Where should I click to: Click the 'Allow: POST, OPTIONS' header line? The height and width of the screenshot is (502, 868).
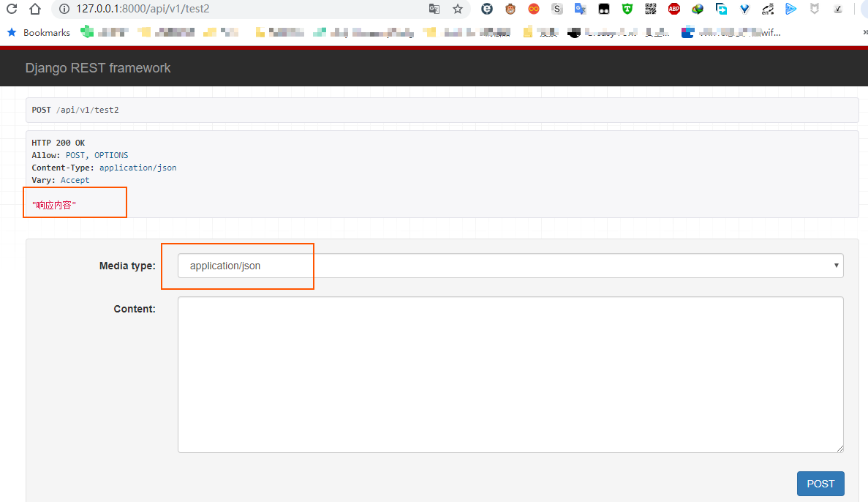[80, 155]
